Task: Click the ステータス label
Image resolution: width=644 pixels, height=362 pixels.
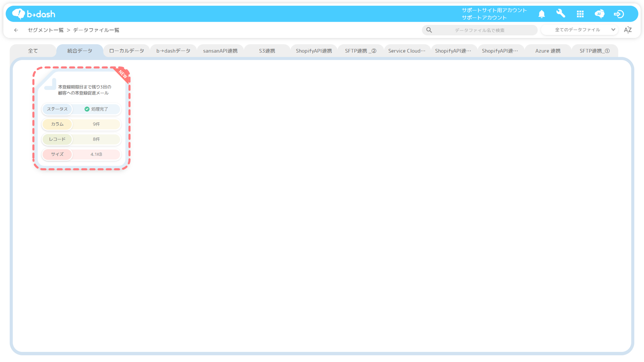Action: [x=57, y=109]
